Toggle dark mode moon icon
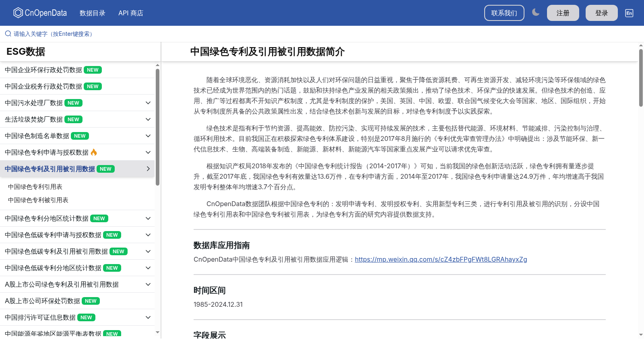Image resolution: width=644 pixels, height=345 pixels. 536,12
